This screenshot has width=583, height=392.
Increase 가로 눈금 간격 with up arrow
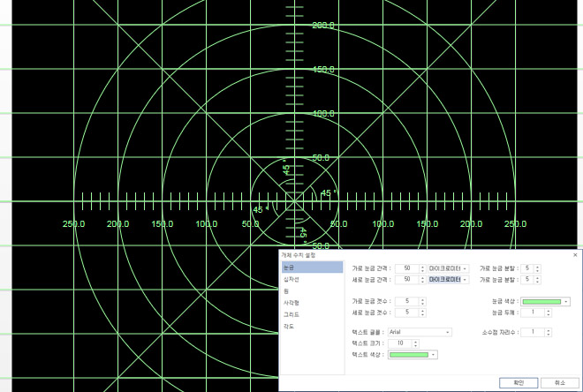tap(422, 267)
